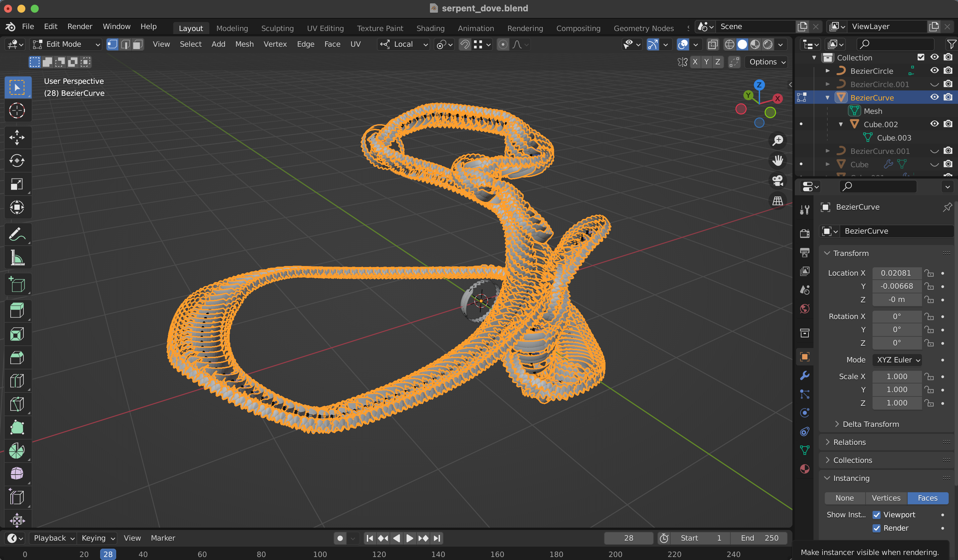This screenshot has height=560, width=958.
Task: Open the Material properties tab
Action: (x=805, y=469)
